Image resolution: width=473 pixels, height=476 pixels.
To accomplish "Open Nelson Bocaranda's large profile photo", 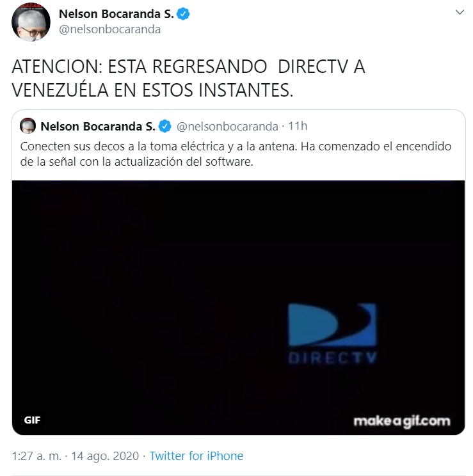I will point(31,22).
